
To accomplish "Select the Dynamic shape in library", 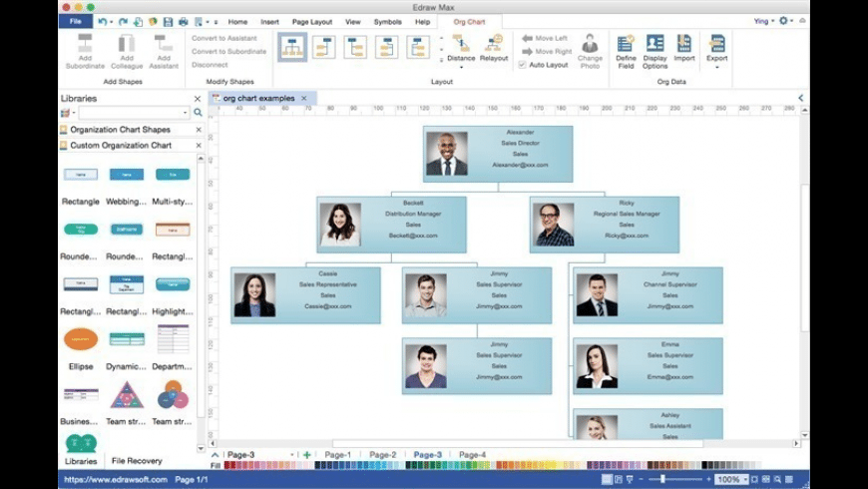I will click(127, 339).
